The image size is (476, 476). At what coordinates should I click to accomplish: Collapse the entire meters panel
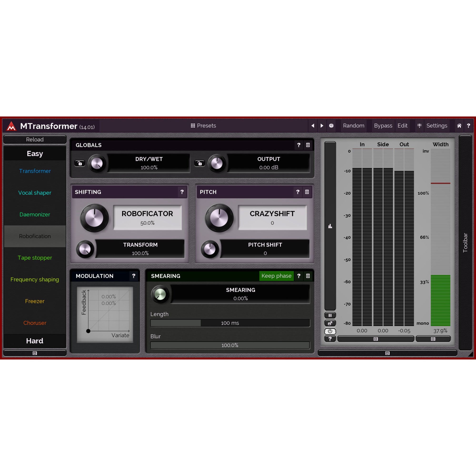tap(387, 353)
